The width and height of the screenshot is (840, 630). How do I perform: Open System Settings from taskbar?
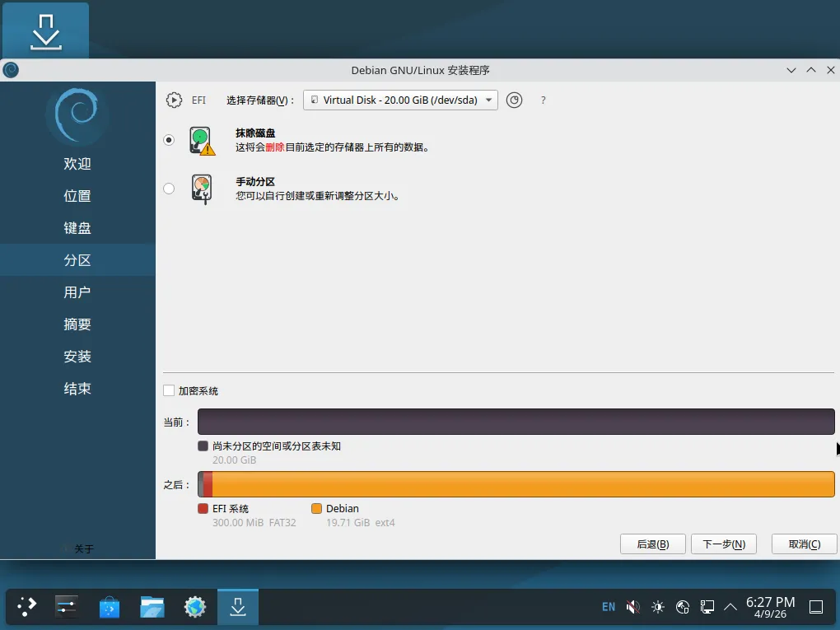(67, 607)
